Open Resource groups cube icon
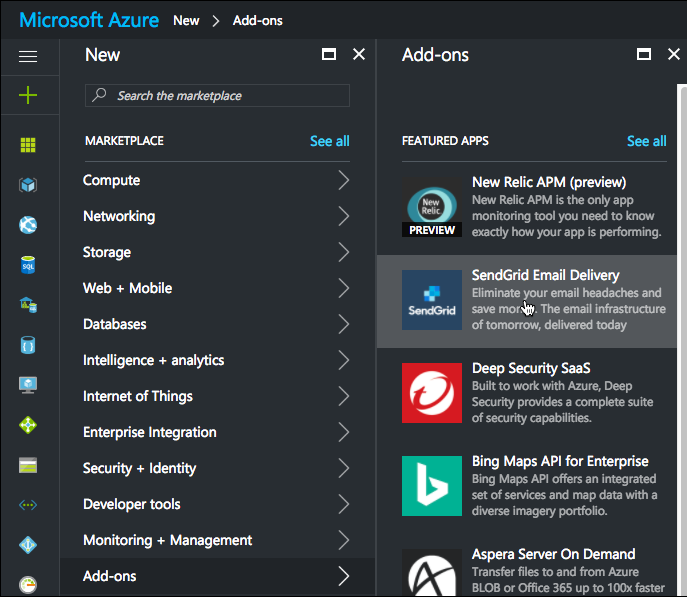687x601 pixels. pos(28,185)
